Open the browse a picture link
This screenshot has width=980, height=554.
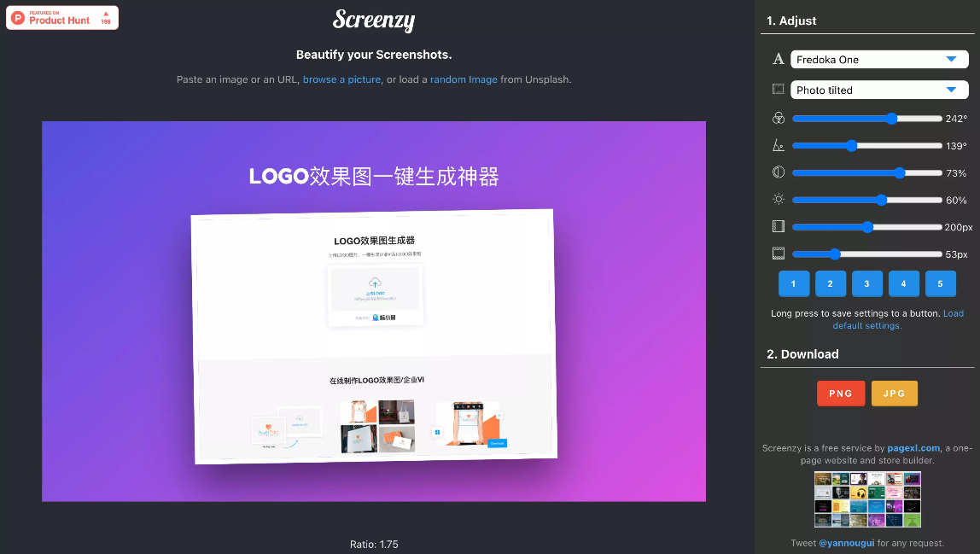click(341, 79)
